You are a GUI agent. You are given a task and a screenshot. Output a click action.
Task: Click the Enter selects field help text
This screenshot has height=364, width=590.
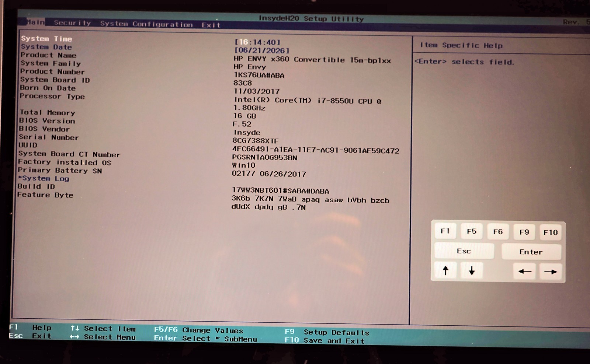(464, 62)
